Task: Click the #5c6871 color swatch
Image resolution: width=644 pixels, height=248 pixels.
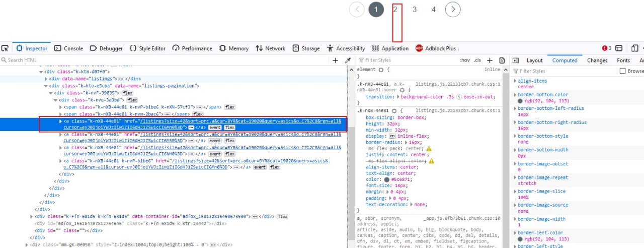Action: click(x=386, y=179)
